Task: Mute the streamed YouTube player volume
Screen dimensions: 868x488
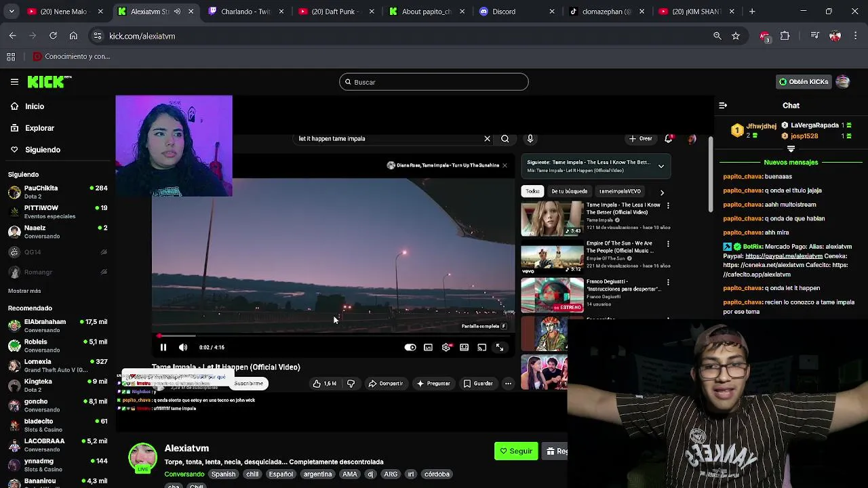Action: (x=183, y=347)
